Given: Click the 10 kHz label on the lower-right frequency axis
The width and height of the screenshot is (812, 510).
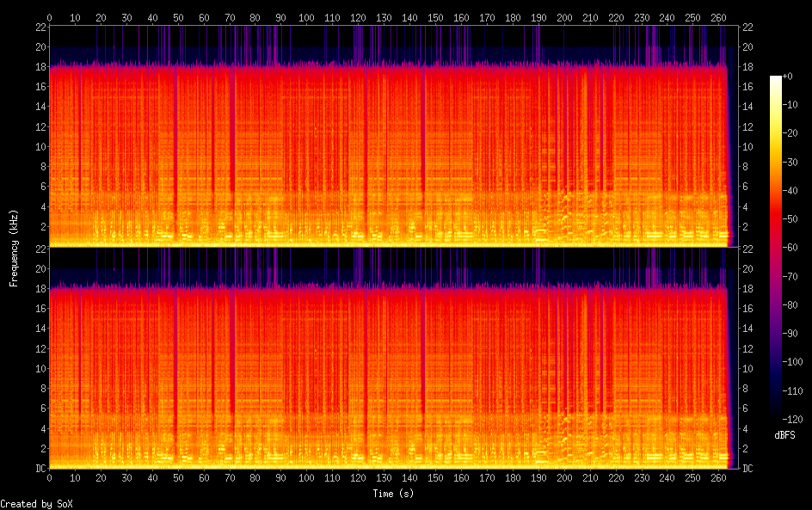Looking at the screenshot, I should [747, 369].
